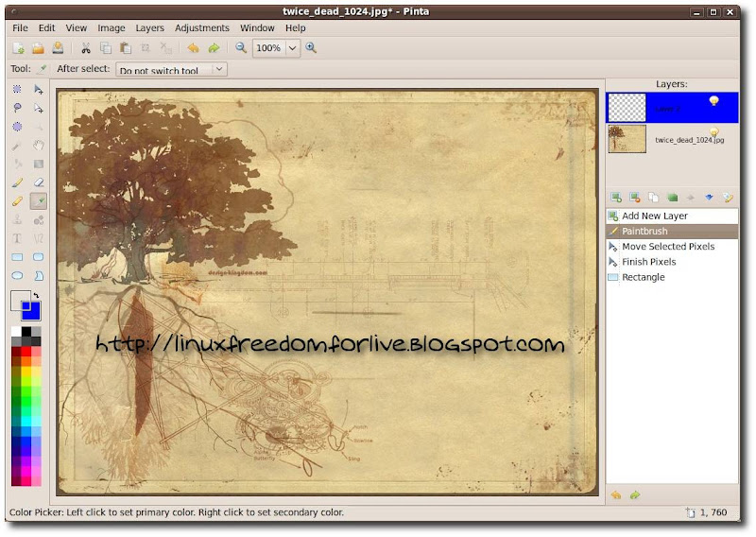
Task: Select the Ellipse Select tool
Action: (x=17, y=127)
